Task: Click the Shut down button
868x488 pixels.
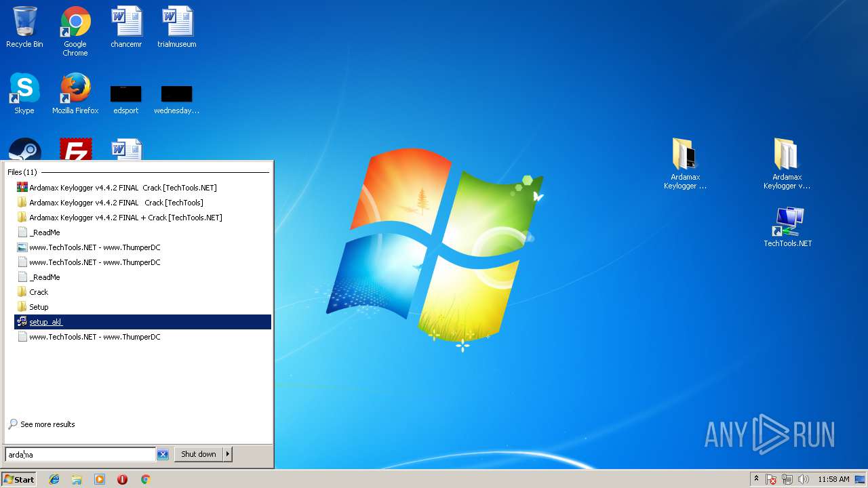Action: point(199,454)
